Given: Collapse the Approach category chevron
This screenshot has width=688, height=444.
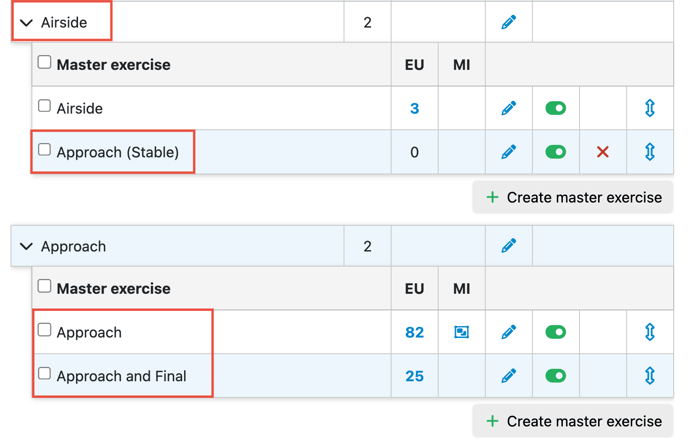Looking at the screenshot, I should click(x=27, y=247).
